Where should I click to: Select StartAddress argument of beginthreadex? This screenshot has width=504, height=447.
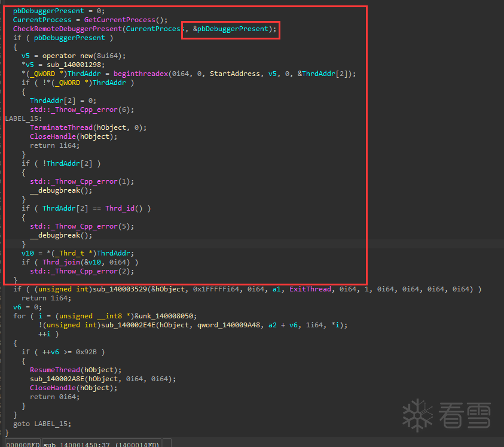coord(234,74)
